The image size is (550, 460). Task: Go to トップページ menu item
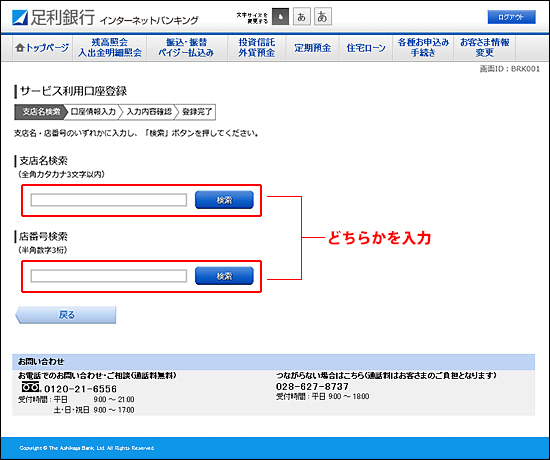[42, 48]
